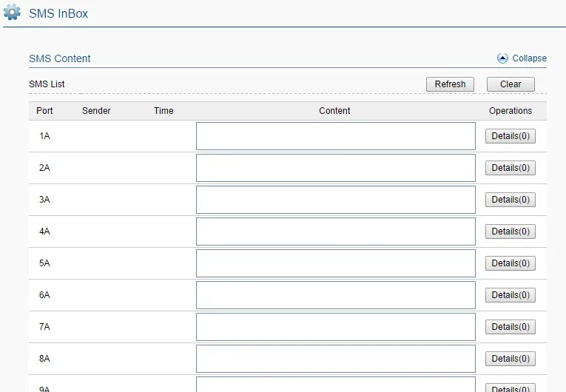566x392 pixels.
Task: Open Details for port 5A
Action: [511, 263]
